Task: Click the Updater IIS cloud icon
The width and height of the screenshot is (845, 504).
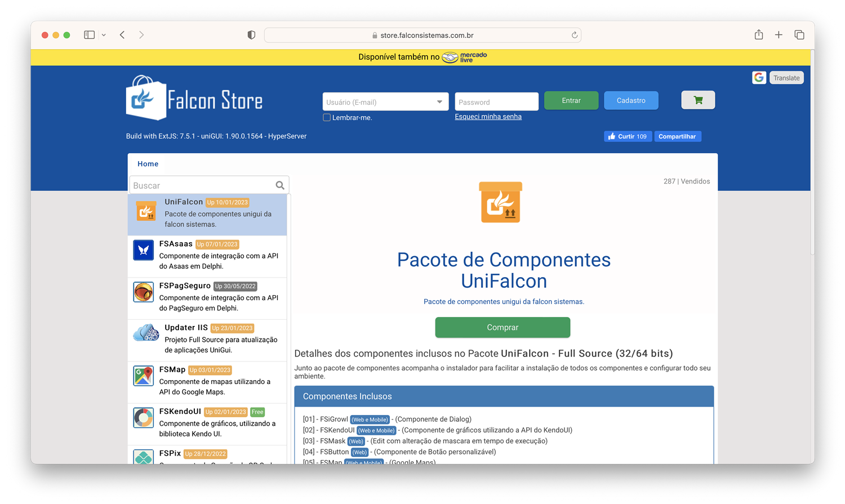Action: [x=146, y=333]
